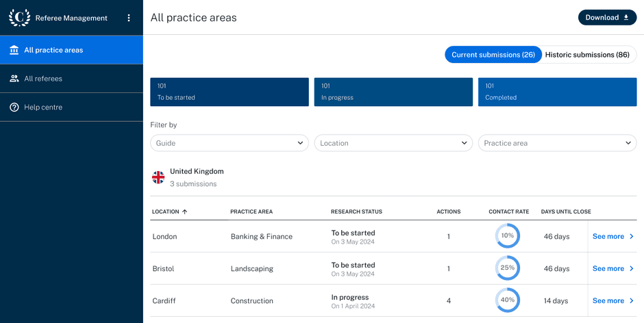Open the Guide filter dropdown

[x=230, y=143]
